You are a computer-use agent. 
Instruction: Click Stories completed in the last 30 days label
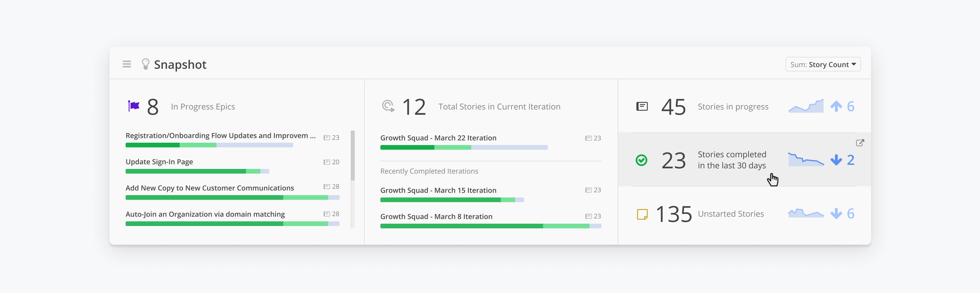[x=732, y=160]
